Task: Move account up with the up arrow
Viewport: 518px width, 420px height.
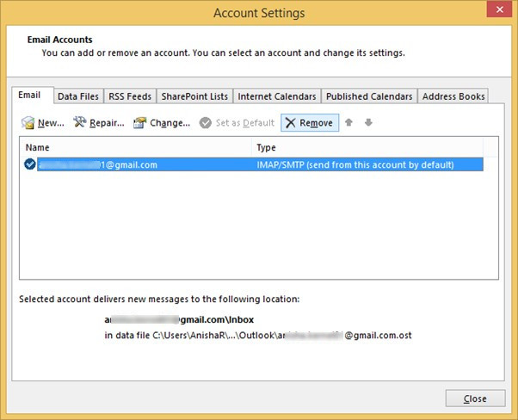Action: [x=349, y=123]
